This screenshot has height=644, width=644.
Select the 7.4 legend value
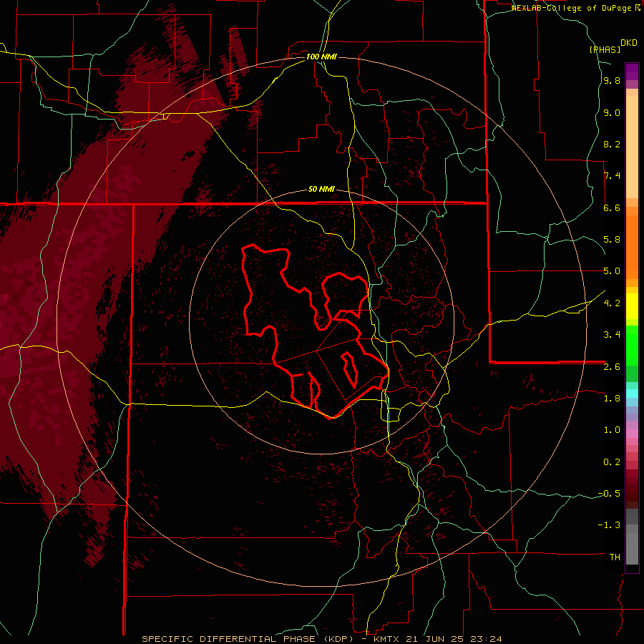612,176
